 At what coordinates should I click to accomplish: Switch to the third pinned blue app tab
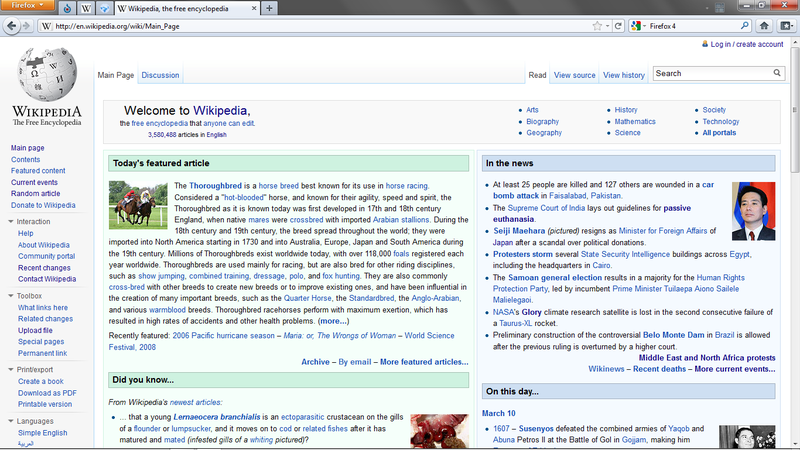click(x=104, y=9)
